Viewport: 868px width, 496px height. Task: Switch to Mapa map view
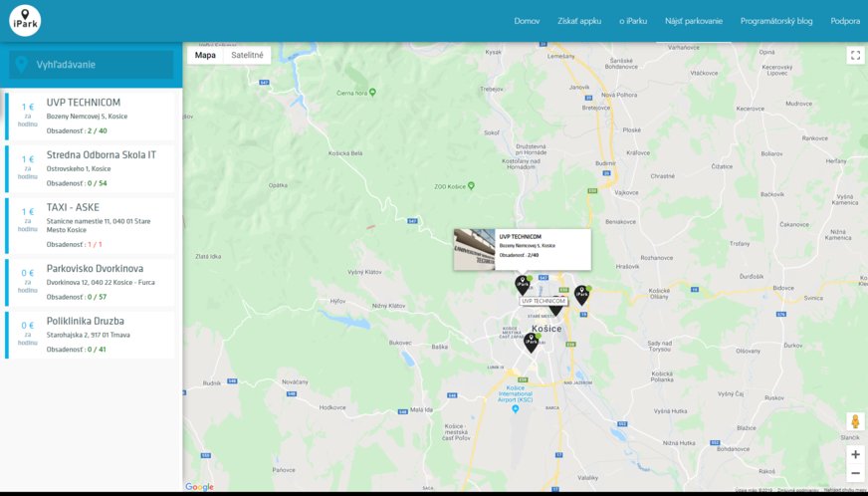coord(205,56)
